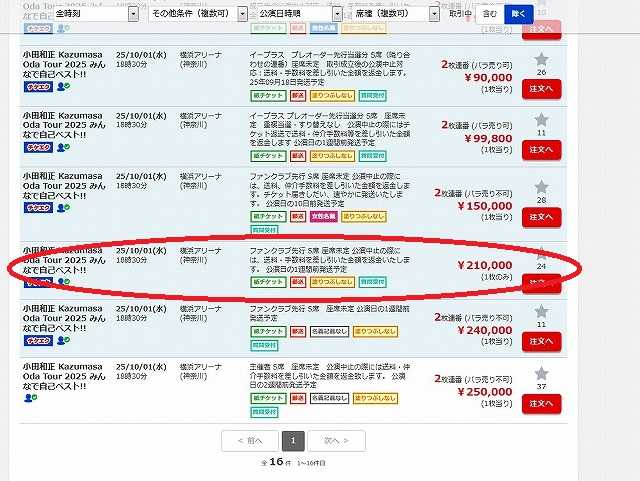Open the event title in the ¥90,000 row

coord(64,65)
